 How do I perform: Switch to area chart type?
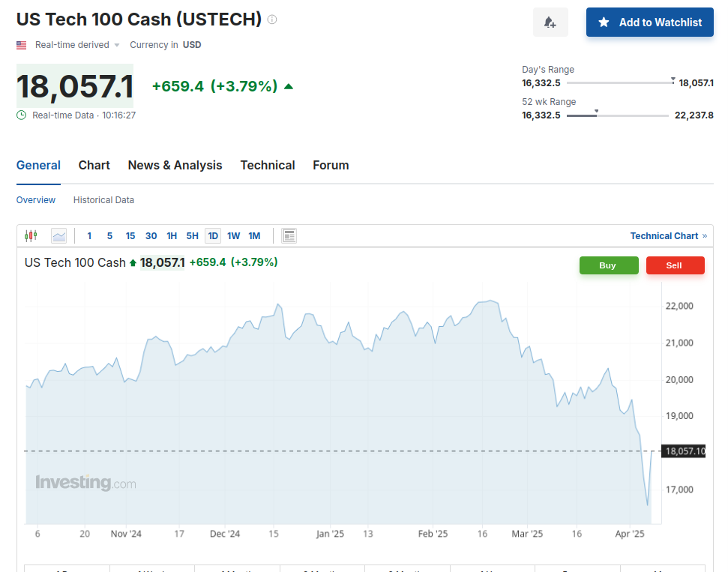click(59, 236)
